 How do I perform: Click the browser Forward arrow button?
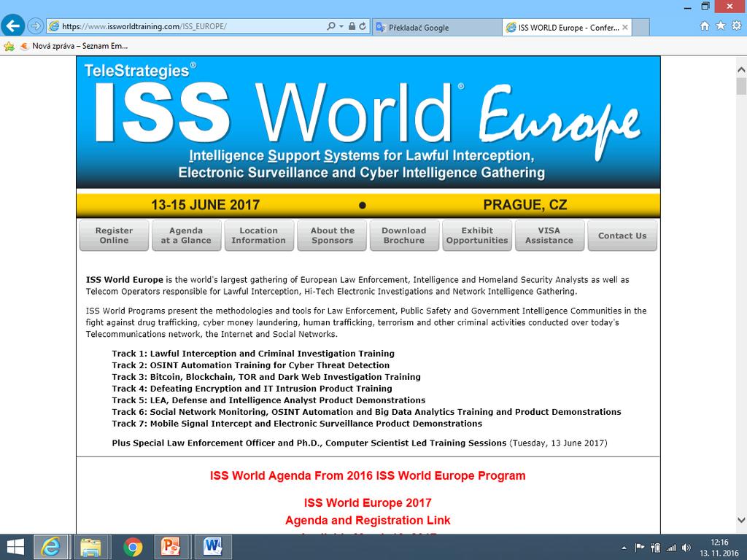(35, 26)
